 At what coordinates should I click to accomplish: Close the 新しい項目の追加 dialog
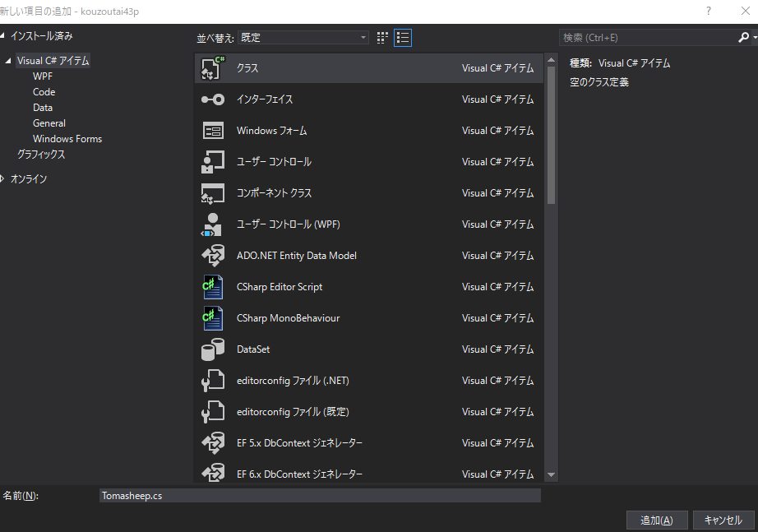point(746,11)
